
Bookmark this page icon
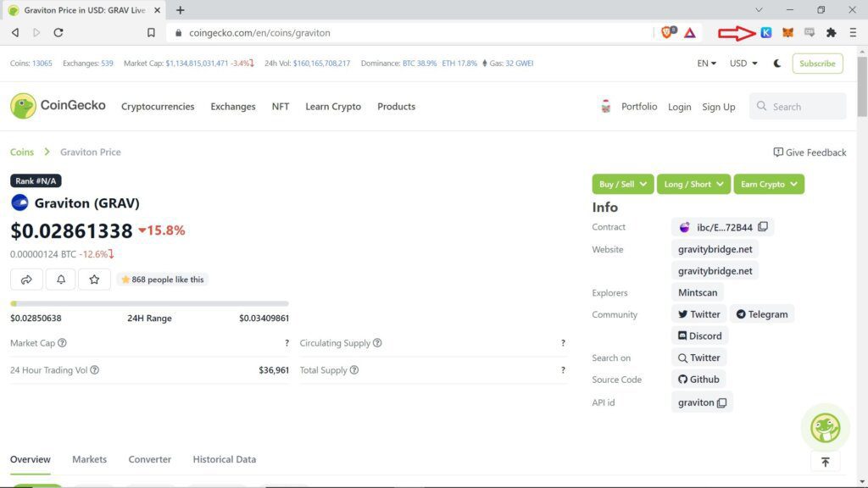pyautogui.click(x=151, y=33)
